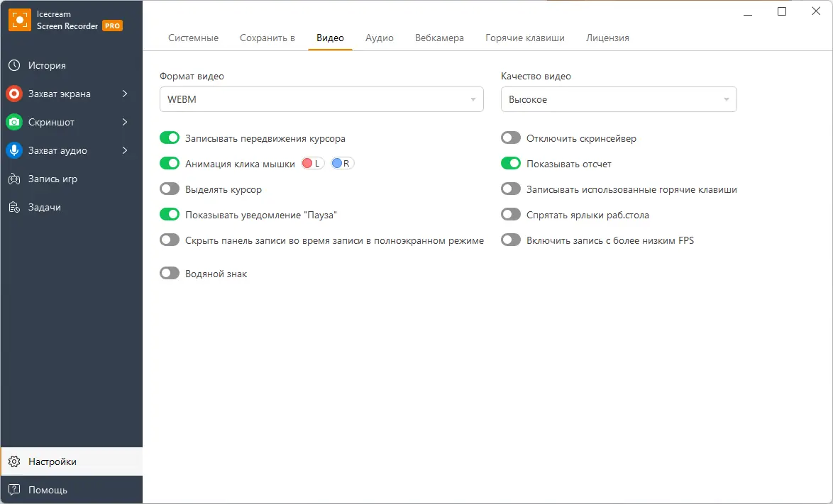Disable recording of cursor movements toggle

pyautogui.click(x=170, y=138)
